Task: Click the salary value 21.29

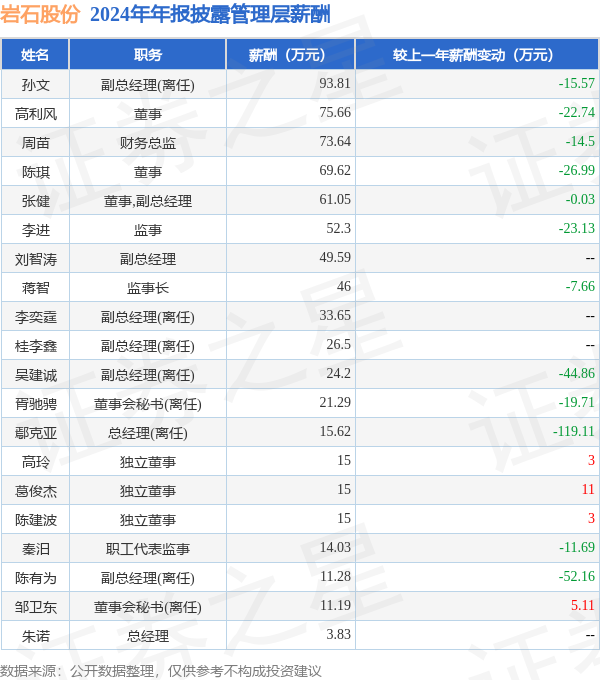Action: 335,402
